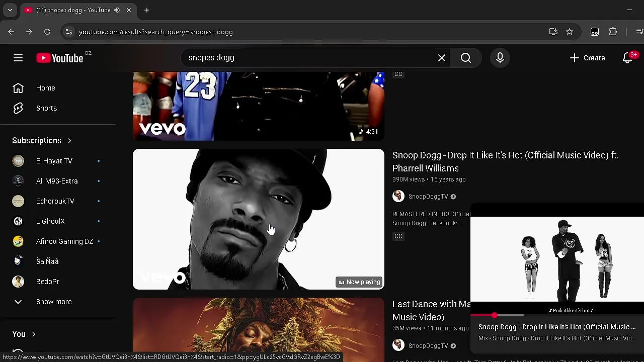Open the YouTube hamburger guide menu

point(18,58)
